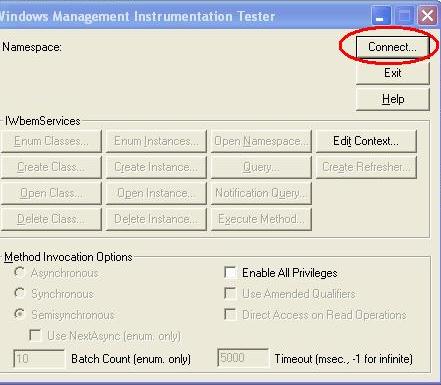Click the Open Instance... button
The width and height of the screenshot is (441, 385).
(x=156, y=193)
